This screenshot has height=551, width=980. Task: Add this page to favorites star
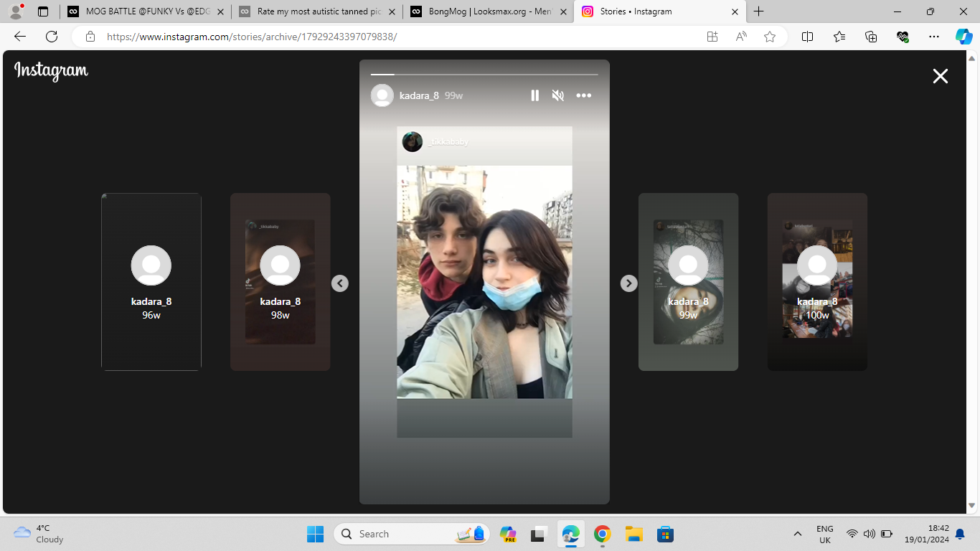click(770, 37)
